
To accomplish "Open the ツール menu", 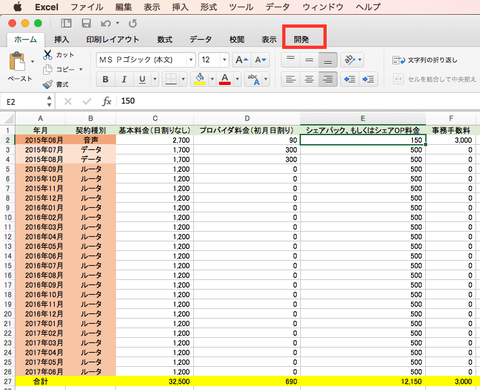I will 241,7.
